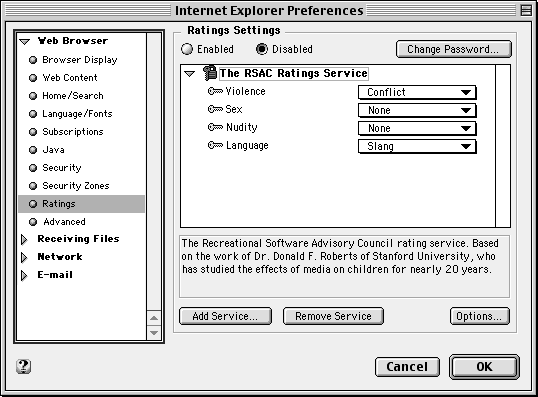Click the Add Service button

pos(225,316)
